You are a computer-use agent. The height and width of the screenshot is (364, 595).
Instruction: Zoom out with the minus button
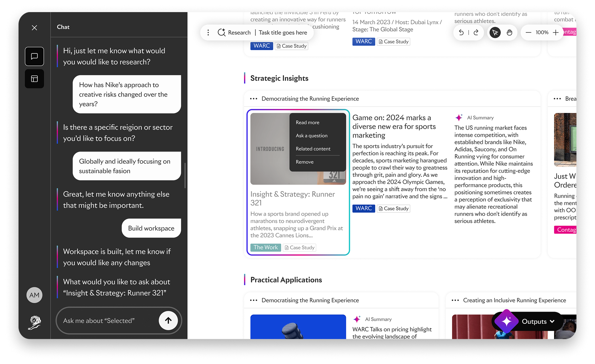[528, 32]
